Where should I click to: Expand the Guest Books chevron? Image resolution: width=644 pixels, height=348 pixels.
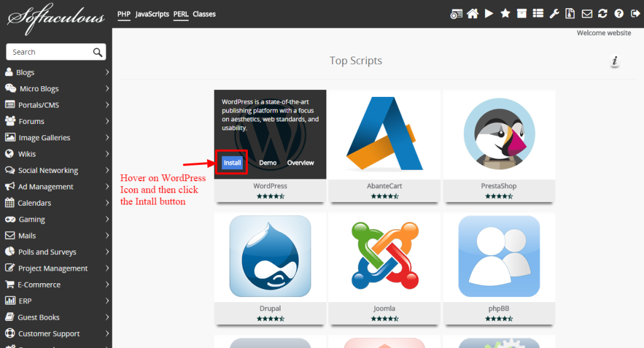pos(107,317)
